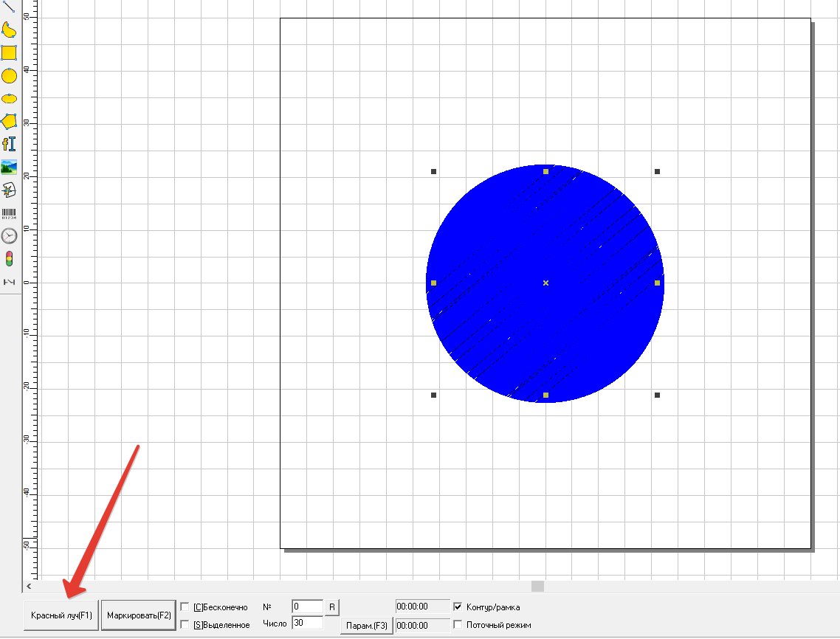
Task: Select the Polygon drawing tool
Action: coord(9,121)
